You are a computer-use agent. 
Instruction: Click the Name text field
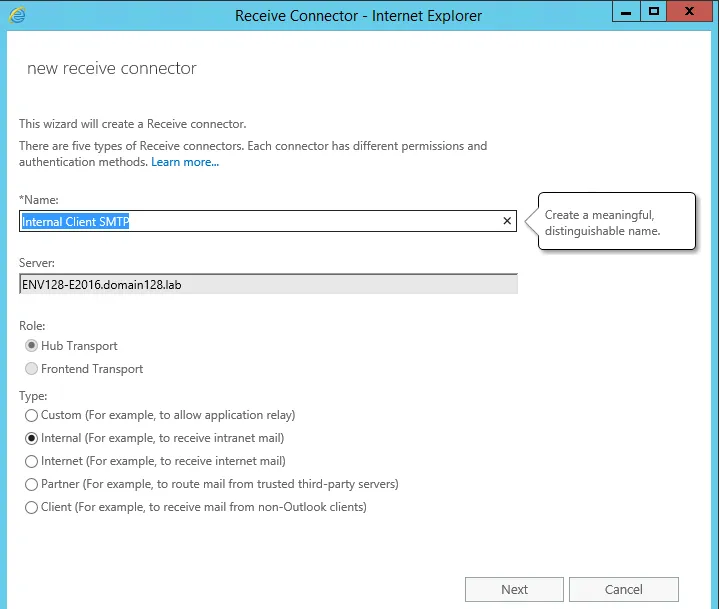[x=260, y=221]
